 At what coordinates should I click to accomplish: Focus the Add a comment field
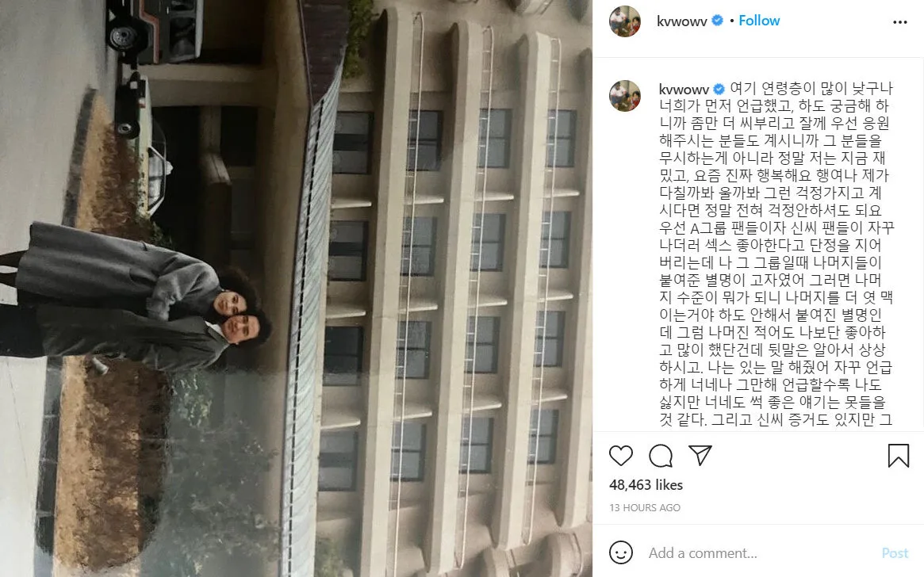click(x=760, y=553)
